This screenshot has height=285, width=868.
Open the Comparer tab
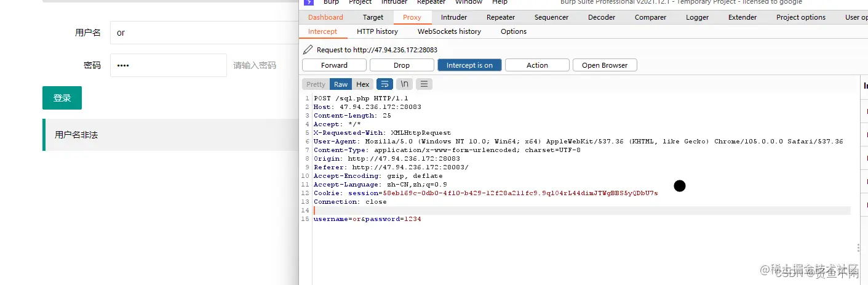tap(650, 17)
